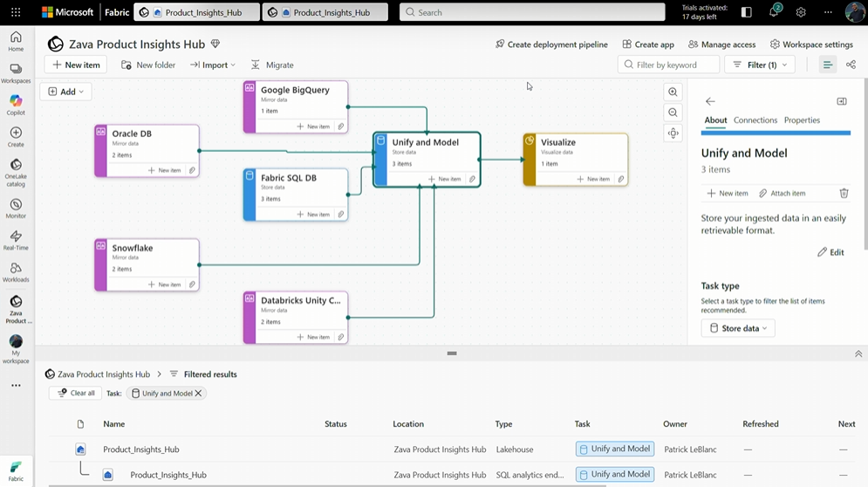Expand the Store data task type dropdown
The image size is (868, 487).
738,328
